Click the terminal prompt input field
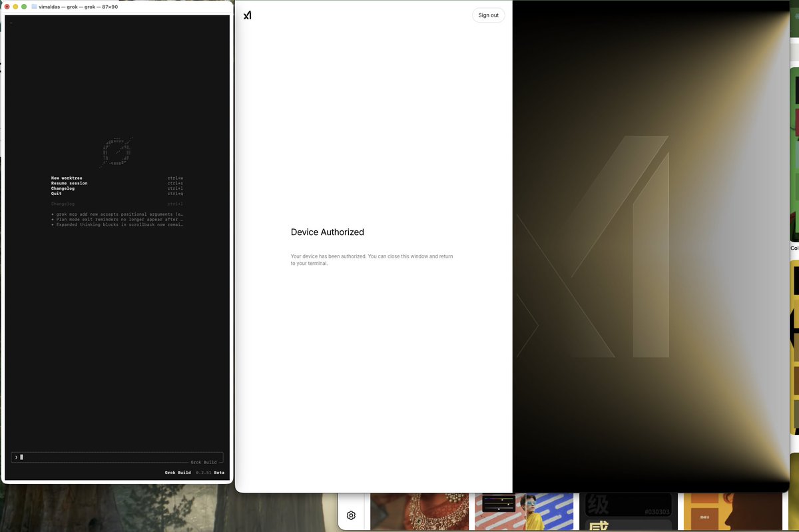Viewport: 799px width, 532px height. coord(117,457)
